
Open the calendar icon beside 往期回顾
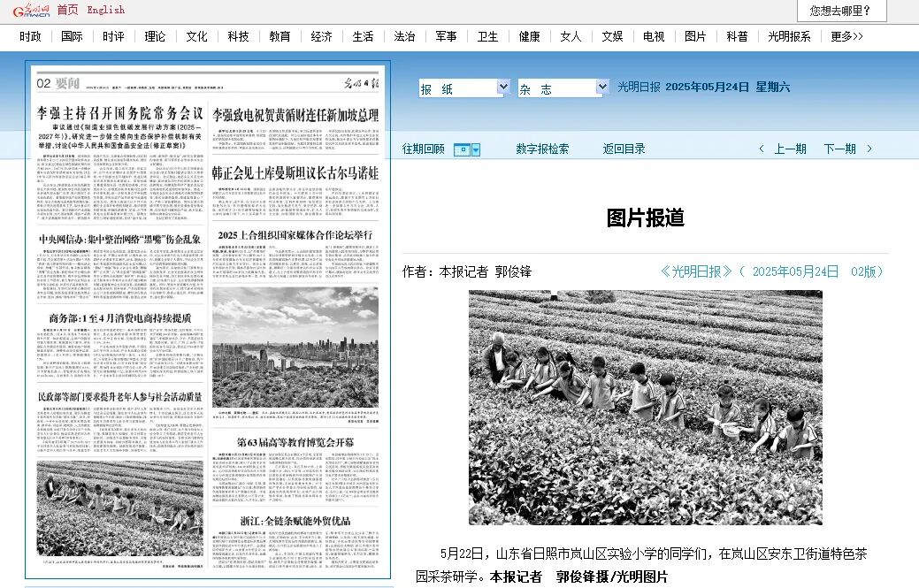click(x=462, y=150)
